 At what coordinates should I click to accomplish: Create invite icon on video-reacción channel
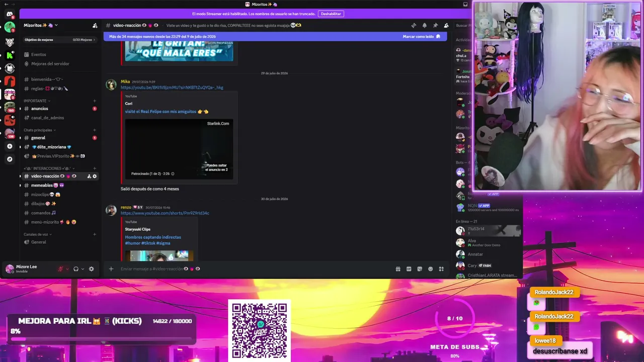[x=89, y=176]
